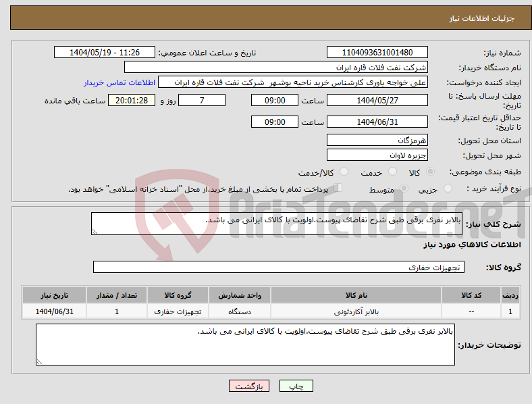Click the quantity cell in the بالابر آکاردئونی row

click(x=117, y=311)
